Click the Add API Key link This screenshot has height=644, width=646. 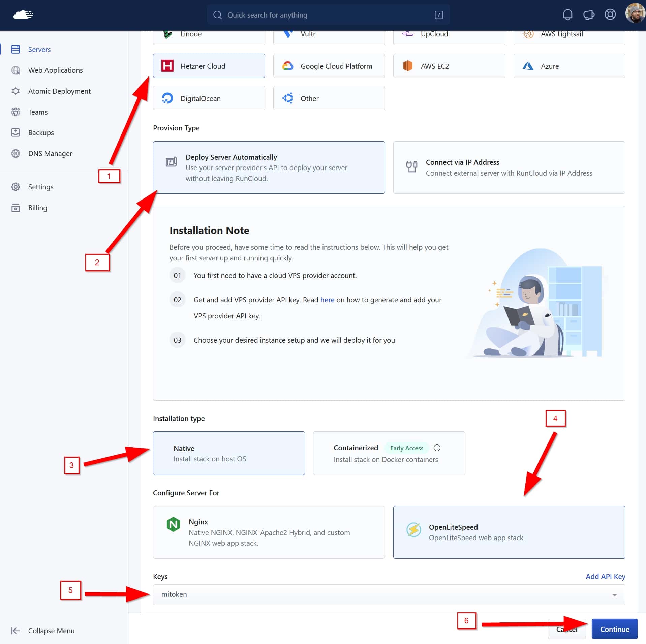coord(605,576)
